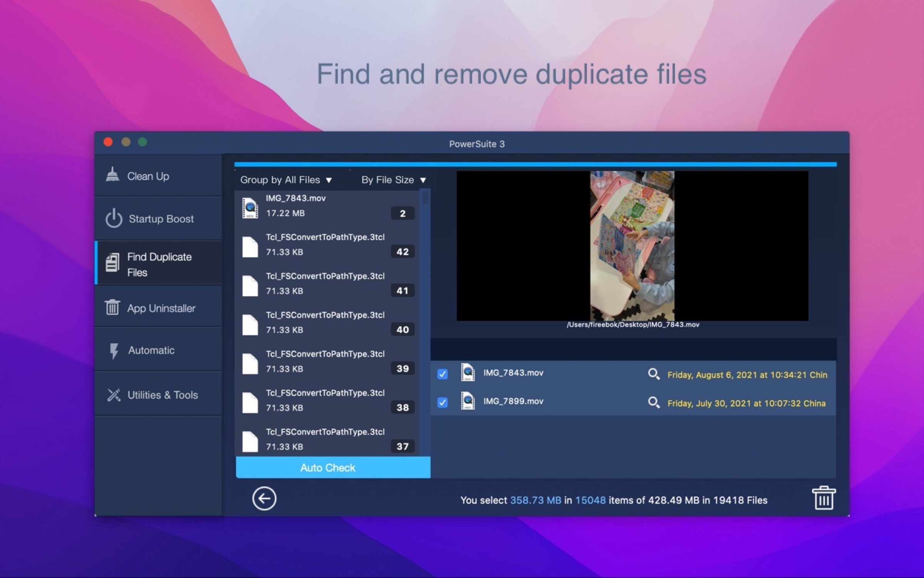Click the blank file icon of the group with 38 duplicates
This screenshot has height=578, width=924.
[x=250, y=402]
